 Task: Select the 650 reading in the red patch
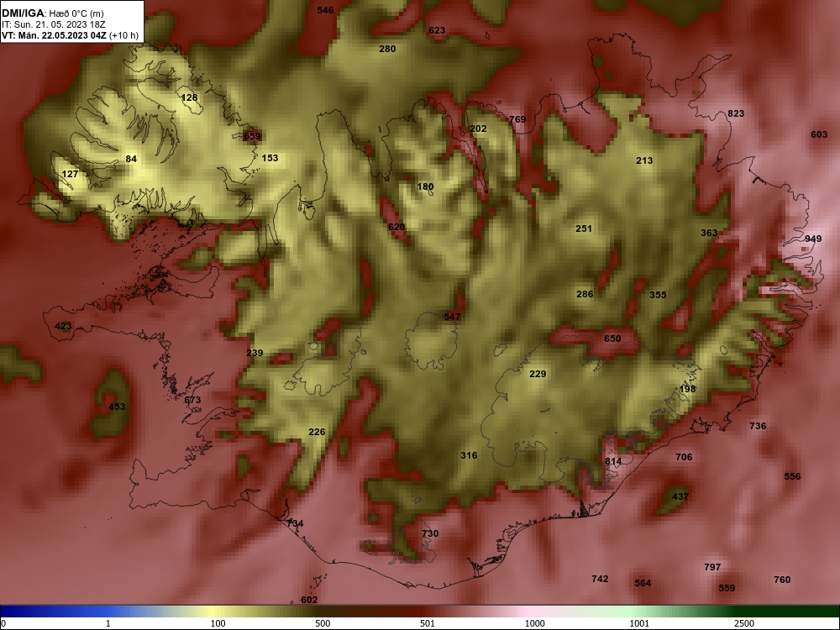pyautogui.click(x=612, y=339)
